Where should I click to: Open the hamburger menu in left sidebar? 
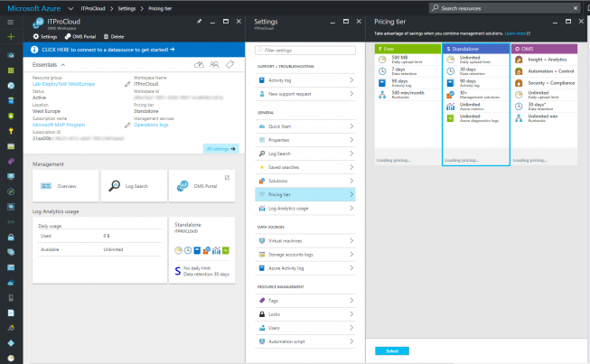tap(11, 23)
